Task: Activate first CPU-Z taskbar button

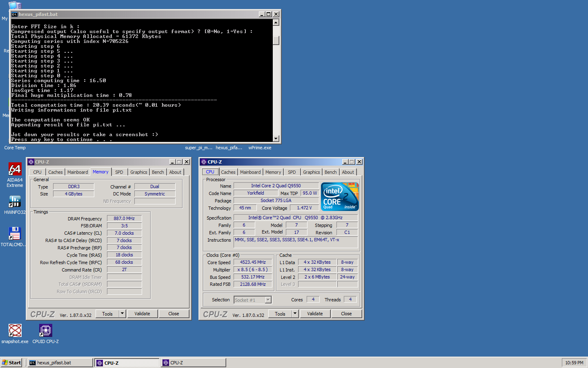Action: pyautogui.click(x=127, y=363)
